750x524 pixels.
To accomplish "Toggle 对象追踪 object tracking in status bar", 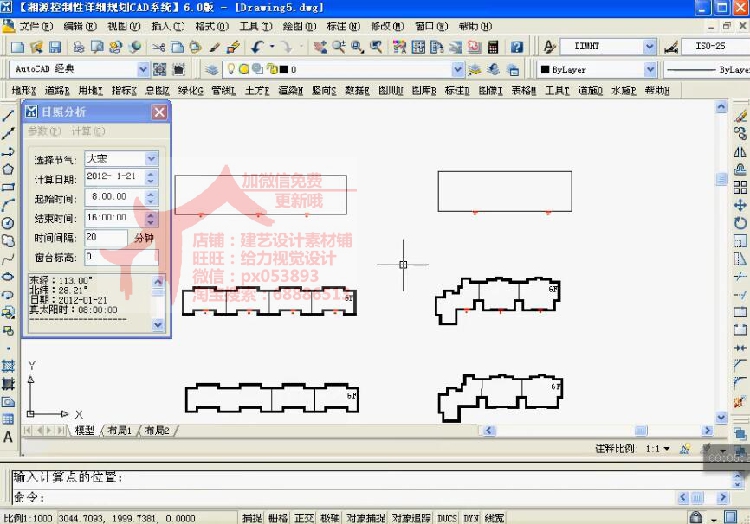I will (411, 518).
